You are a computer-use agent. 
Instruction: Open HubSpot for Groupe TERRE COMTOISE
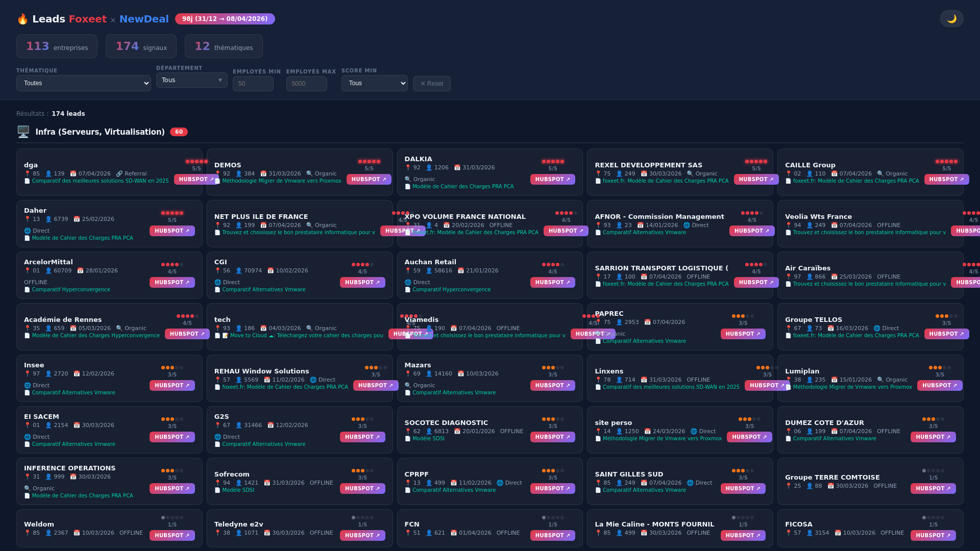click(933, 489)
